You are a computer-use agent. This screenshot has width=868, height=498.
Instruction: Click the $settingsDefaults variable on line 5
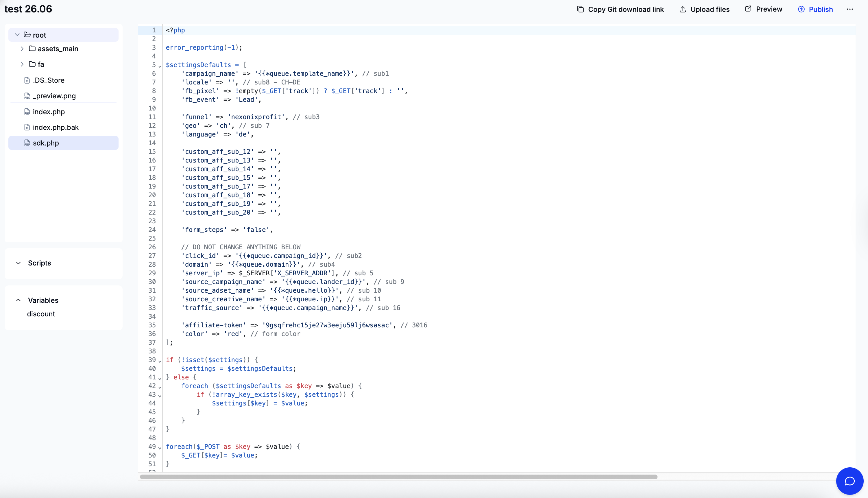(x=198, y=65)
